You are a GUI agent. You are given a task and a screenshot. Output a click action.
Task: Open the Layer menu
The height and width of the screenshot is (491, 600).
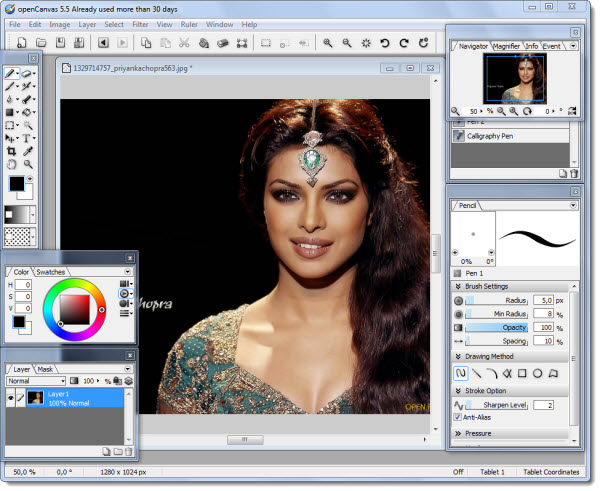tap(87, 24)
